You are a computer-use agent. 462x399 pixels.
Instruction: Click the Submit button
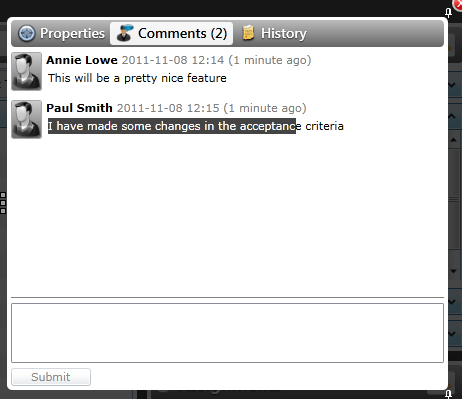click(51, 377)
